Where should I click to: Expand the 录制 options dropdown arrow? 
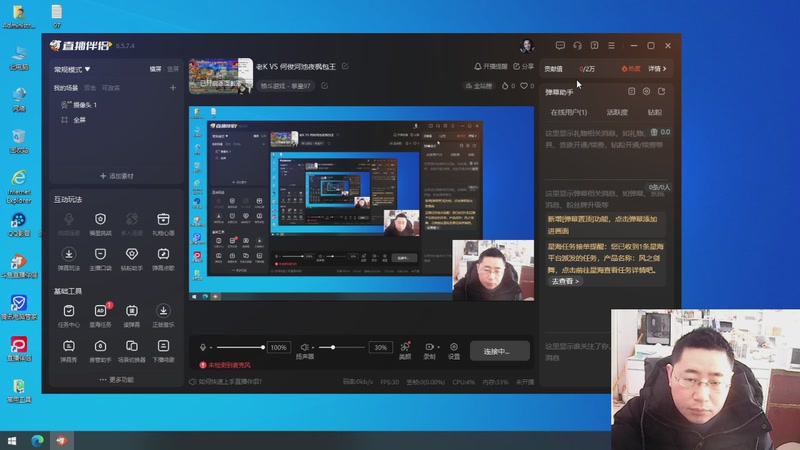[438, 347]
